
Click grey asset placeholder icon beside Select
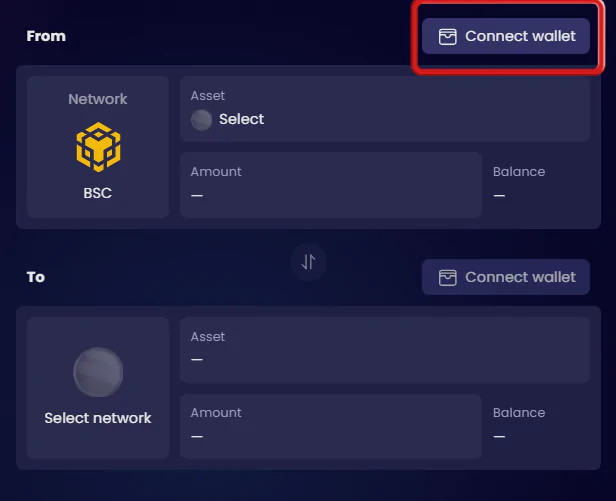(202, 119)
